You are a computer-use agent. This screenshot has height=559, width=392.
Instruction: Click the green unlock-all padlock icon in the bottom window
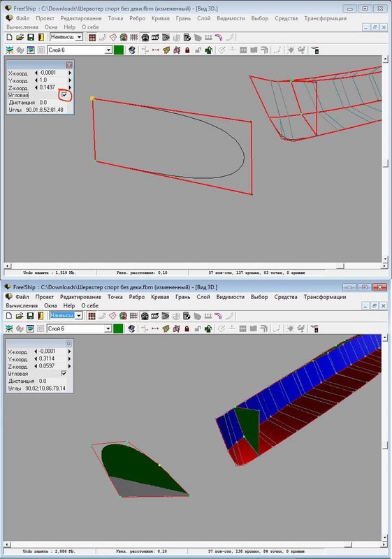208,328
